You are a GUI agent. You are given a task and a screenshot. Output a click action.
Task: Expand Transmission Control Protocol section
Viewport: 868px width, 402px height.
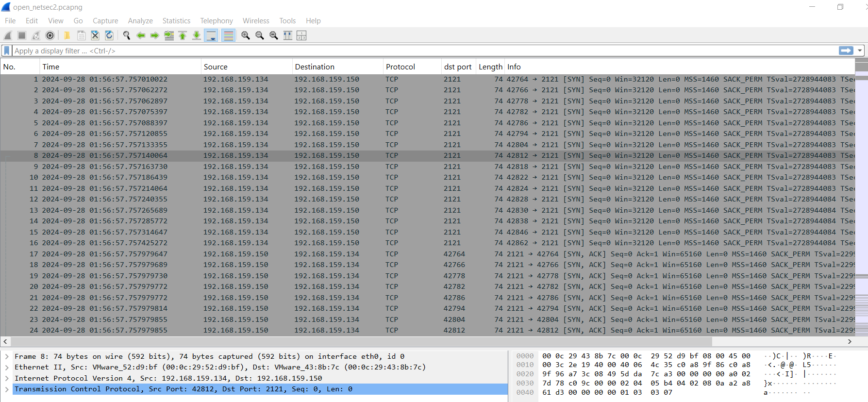7,389
